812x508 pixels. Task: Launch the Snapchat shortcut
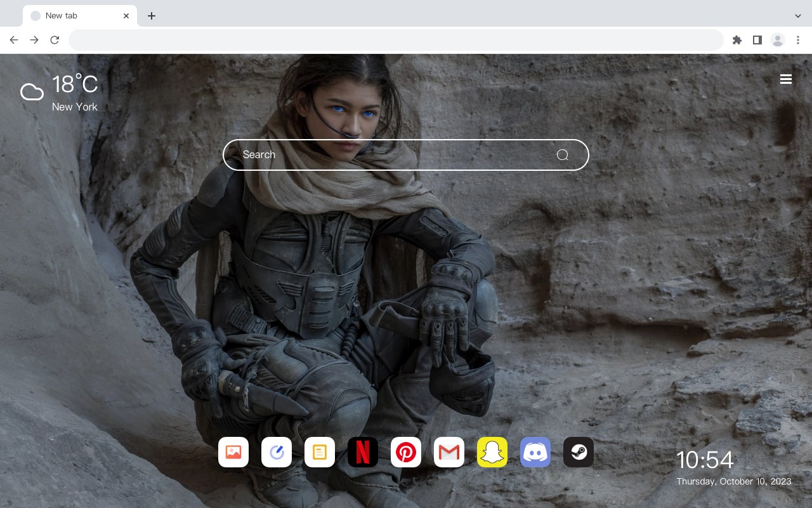pyautogui.click(x=492, y=452)
